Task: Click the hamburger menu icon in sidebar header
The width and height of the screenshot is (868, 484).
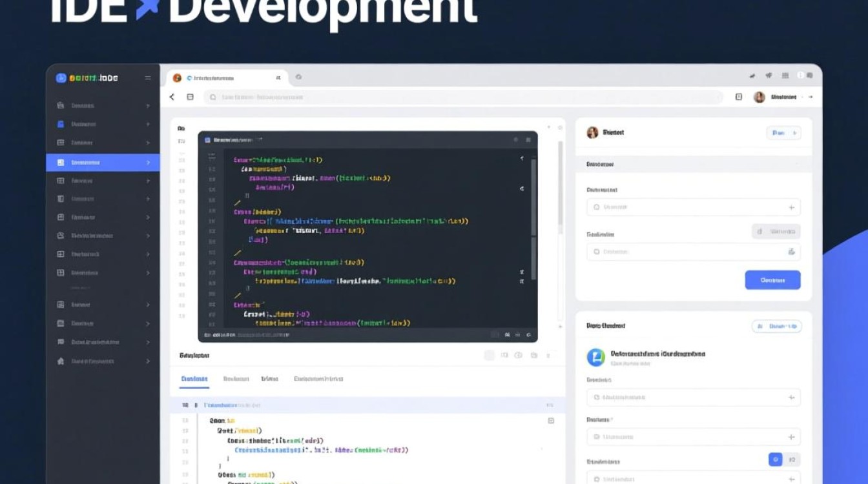Action: click(147, 78)
